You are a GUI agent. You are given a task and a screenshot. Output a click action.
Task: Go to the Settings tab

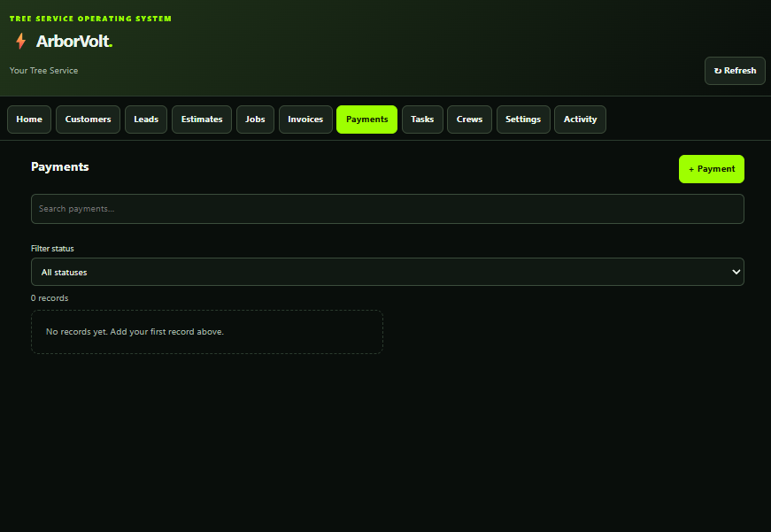click(523, 120)
